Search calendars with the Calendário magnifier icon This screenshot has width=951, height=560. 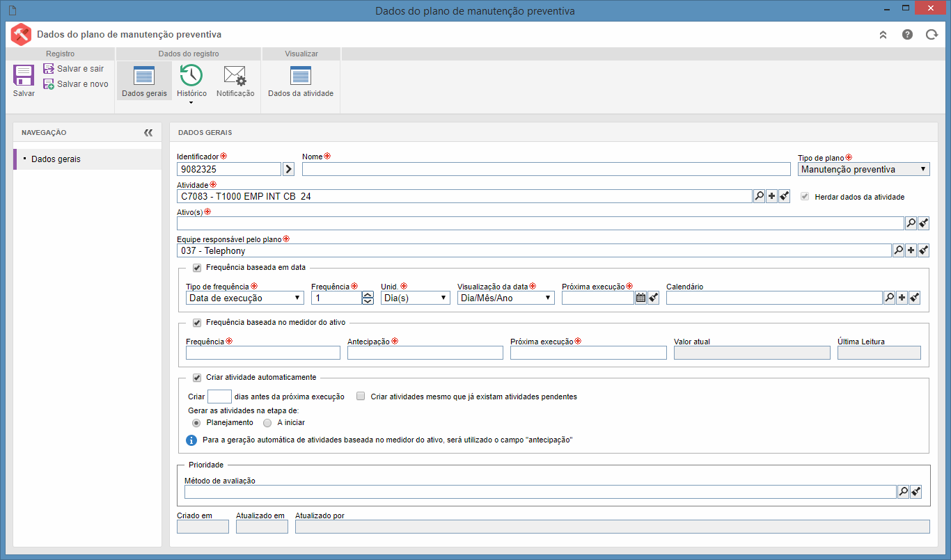(x=889, y=298)
